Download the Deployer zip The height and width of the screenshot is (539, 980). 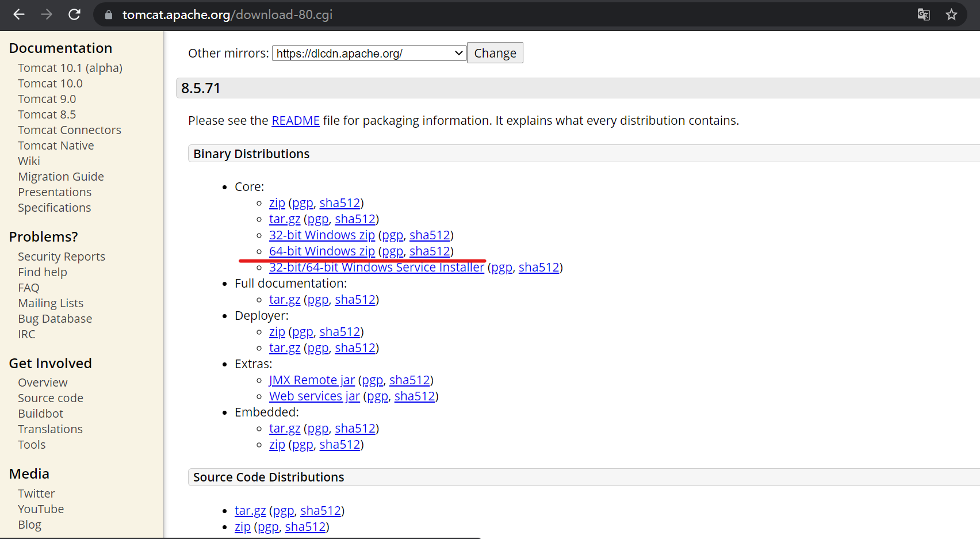click(277, 332)
